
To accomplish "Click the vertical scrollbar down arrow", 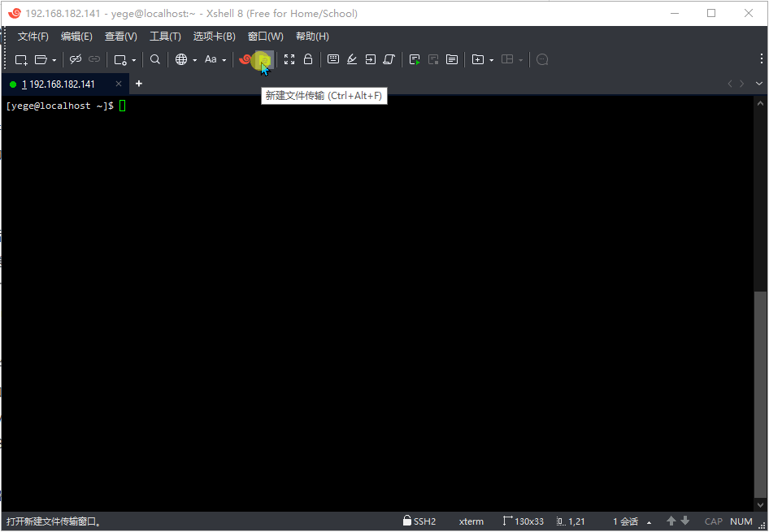I will point(759,504).
